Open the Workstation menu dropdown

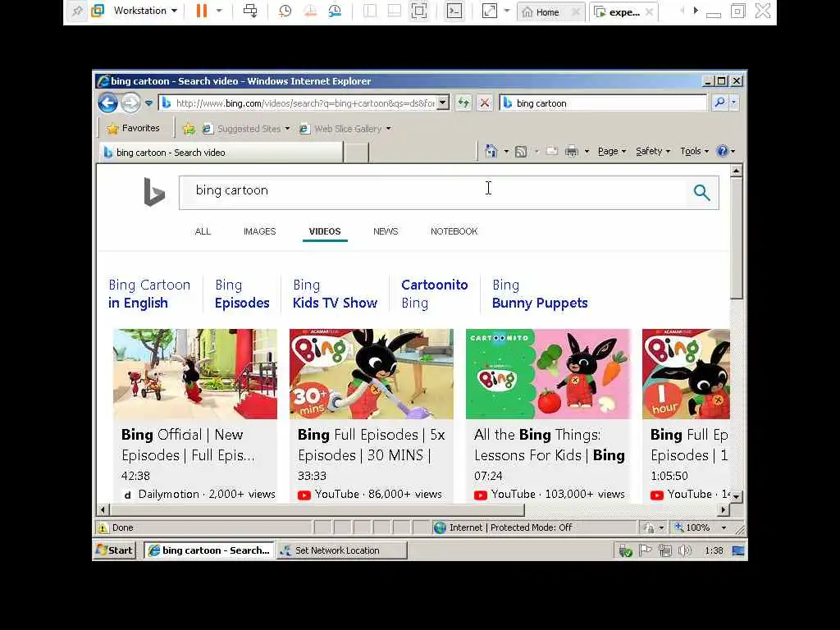pyautogui.click(x=145, y=11)
